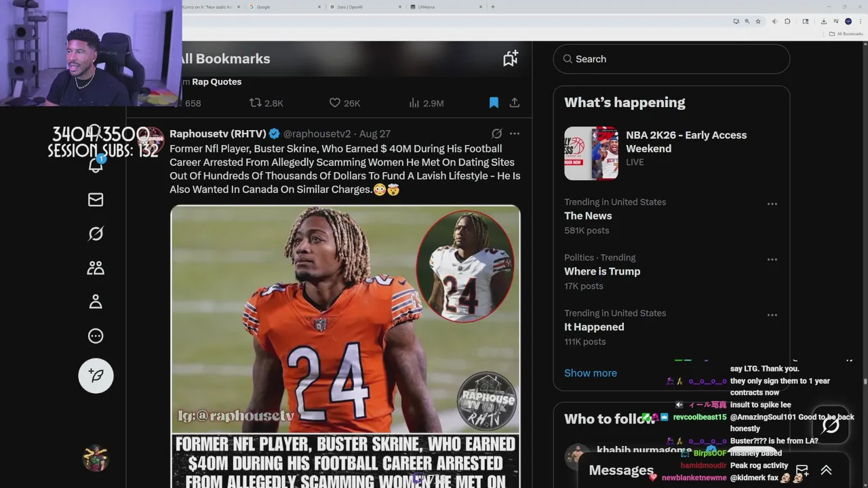Open the Messages drawer title
The height and width of the screenshot is (488, 868).
pos(621,470)
